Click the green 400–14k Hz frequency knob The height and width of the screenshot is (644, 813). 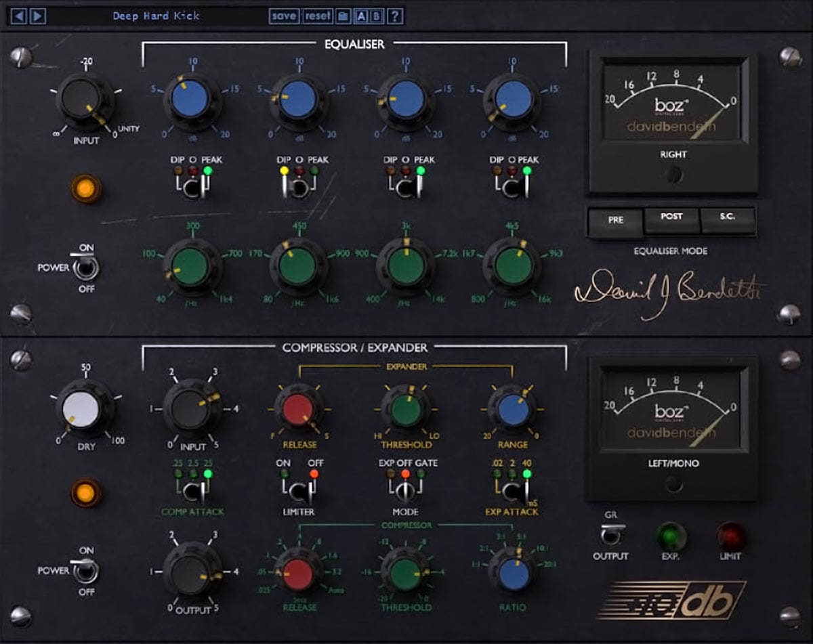point(406,266)
